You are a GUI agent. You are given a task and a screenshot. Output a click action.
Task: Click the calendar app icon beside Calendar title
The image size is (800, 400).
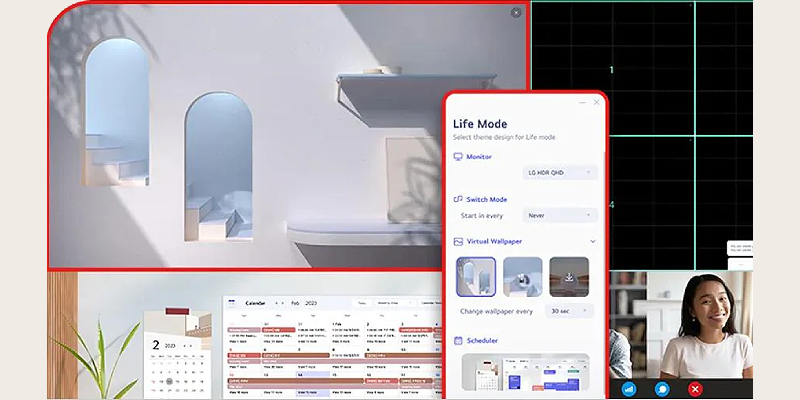pyautogui.click(x=231, y=302)
